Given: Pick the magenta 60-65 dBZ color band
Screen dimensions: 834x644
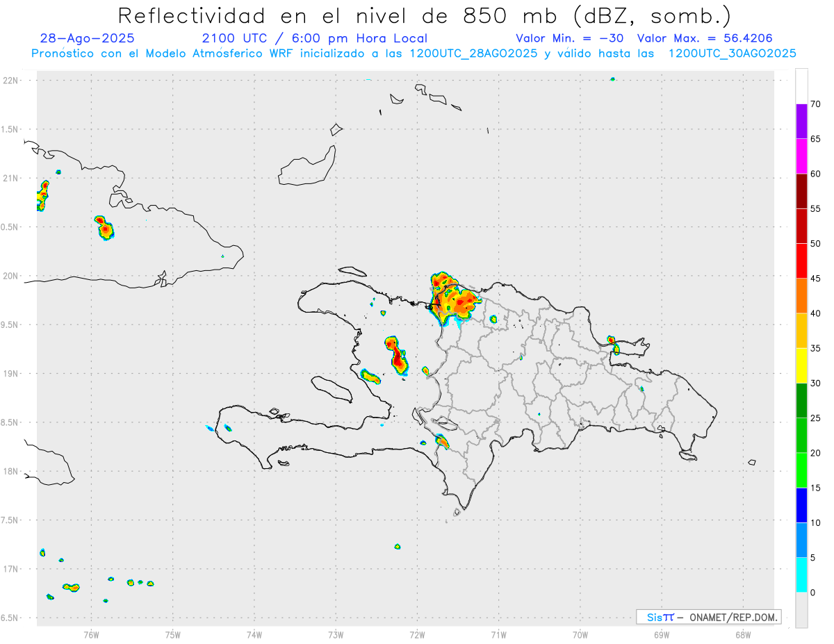Looking at the screenshot, I should click(801, 156).
